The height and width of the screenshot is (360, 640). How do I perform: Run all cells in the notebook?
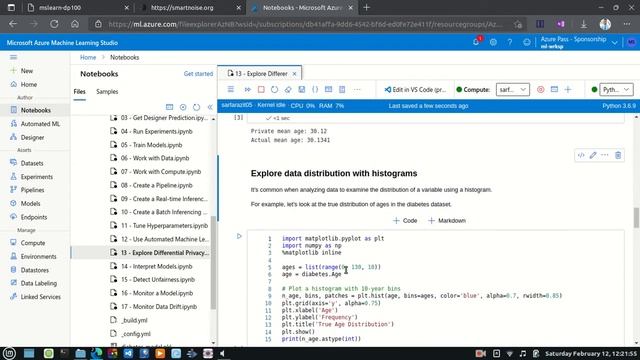248,89
